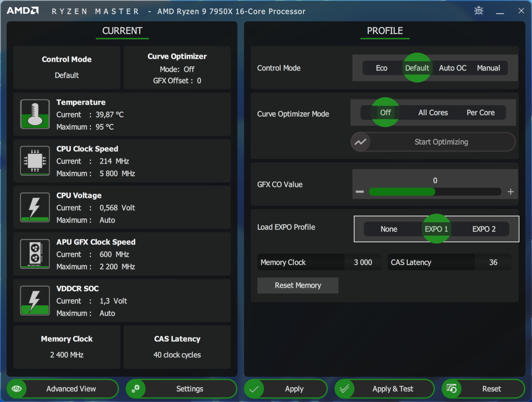Click the GFX CO Value label

[280, 184]
